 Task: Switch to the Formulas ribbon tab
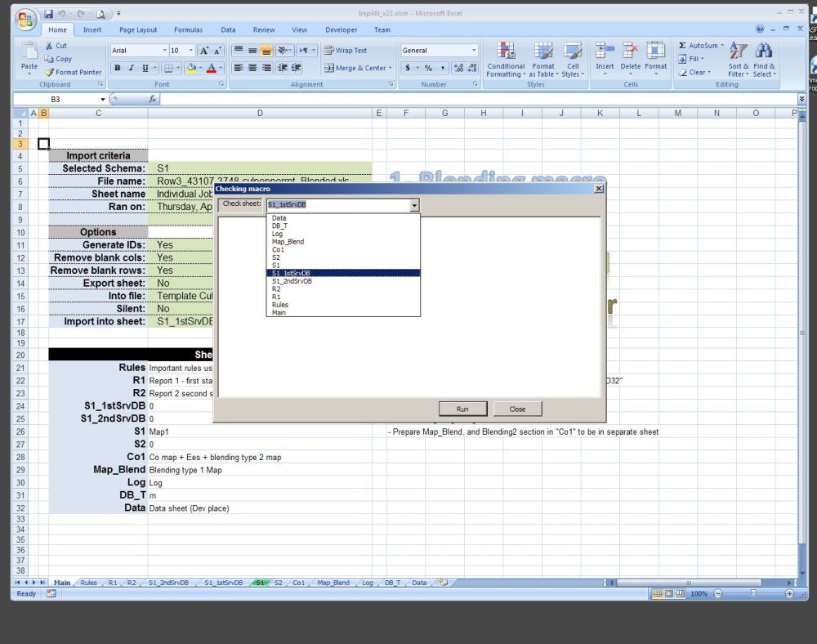(188, 29)
